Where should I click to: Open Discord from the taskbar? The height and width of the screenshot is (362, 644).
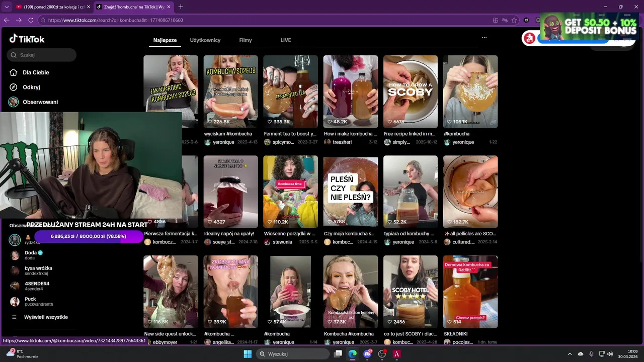coord(367,354)
